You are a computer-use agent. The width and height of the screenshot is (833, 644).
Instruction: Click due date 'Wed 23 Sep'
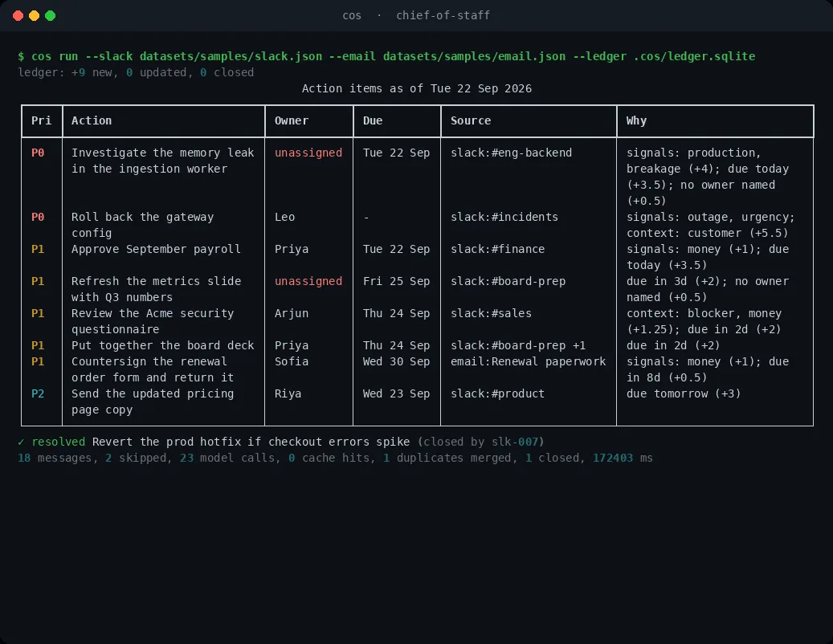click(396, 394)
